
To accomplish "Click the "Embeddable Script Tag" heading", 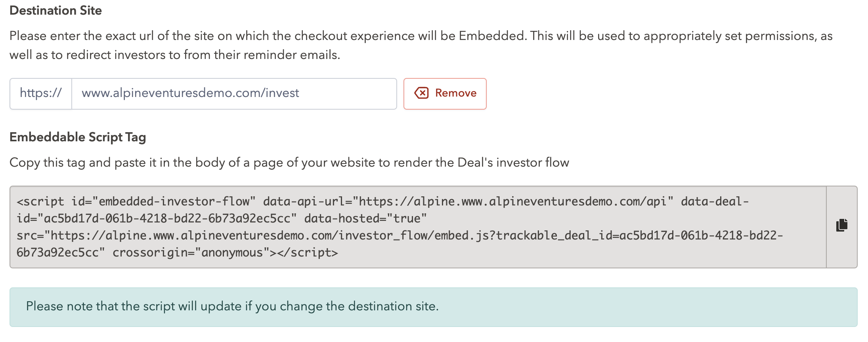I will 78,137.
